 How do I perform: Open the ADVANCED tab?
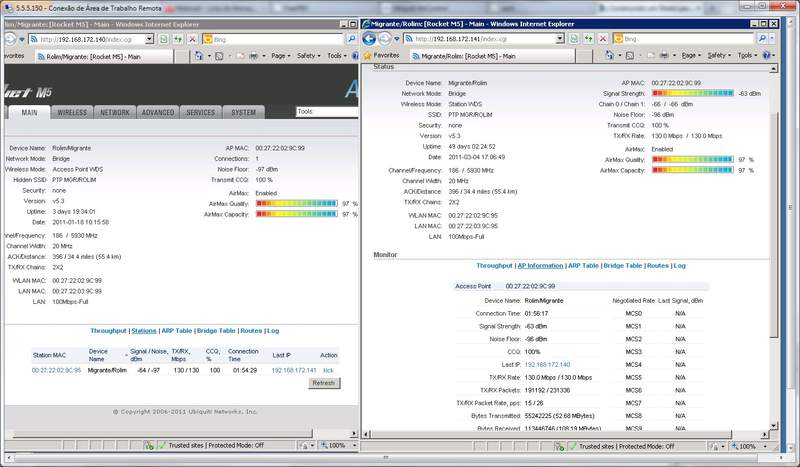click(x=157, y=113)
